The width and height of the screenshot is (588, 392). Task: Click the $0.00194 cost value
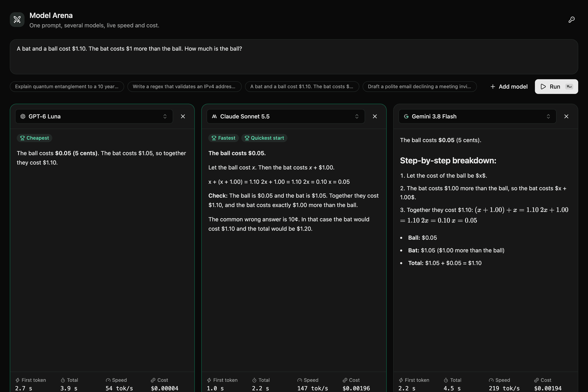[x=548, y=388]
